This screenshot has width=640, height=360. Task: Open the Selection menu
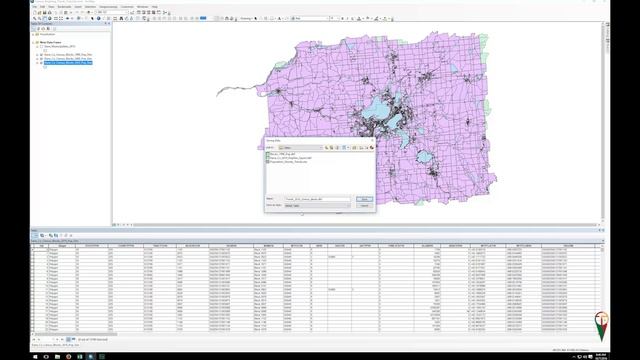90,7
